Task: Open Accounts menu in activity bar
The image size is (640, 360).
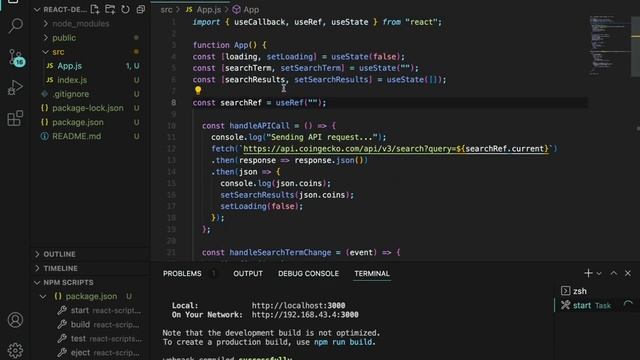Action: pos(15,320)
